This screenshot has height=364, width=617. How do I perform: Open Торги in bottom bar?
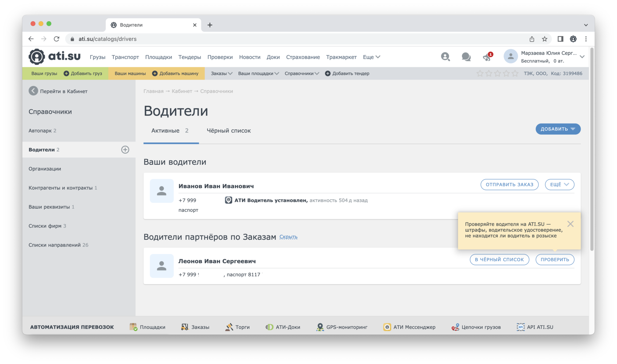pos(237,327)
